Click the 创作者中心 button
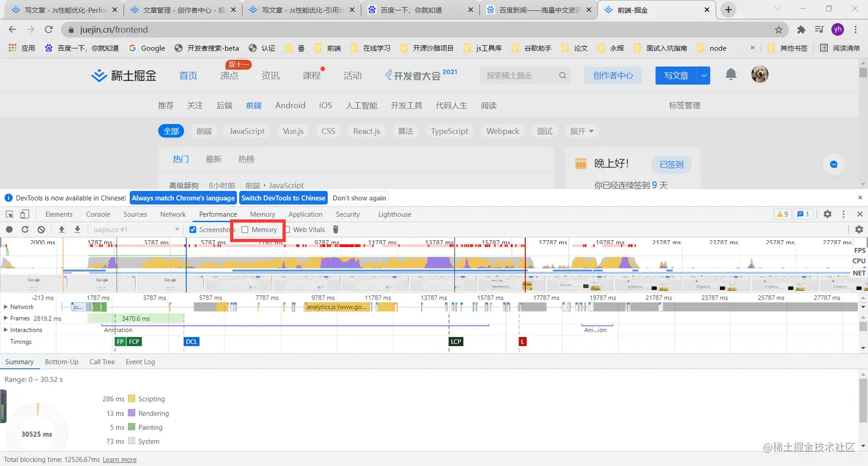Screen dimensions: 868x466 pos(613,75)
